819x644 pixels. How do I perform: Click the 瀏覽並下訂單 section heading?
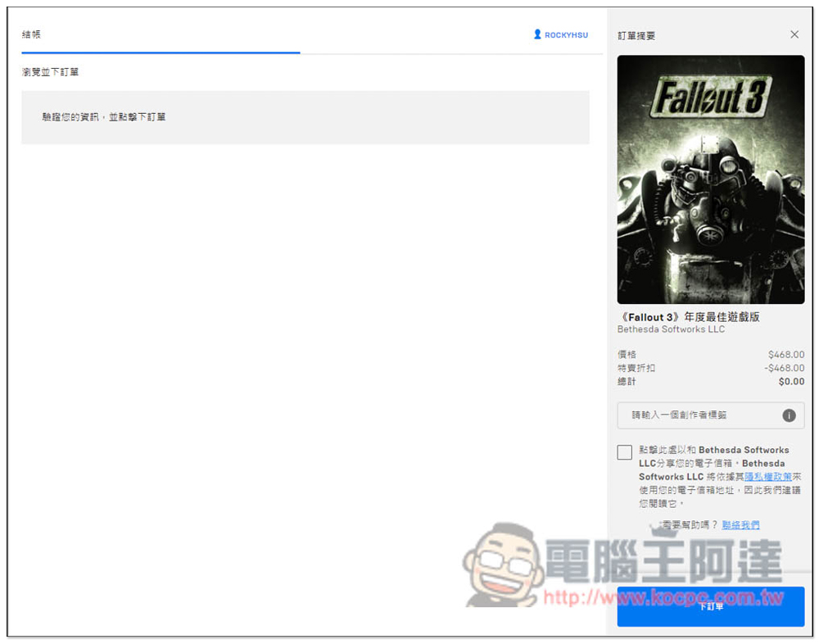coord(50,72)
